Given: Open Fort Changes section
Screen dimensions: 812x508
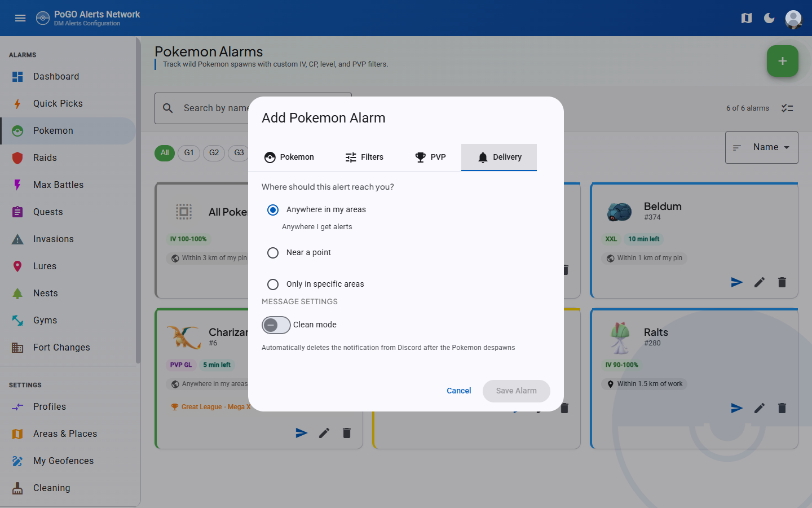Looking at the screenshot, I should [x=68, y=348].
